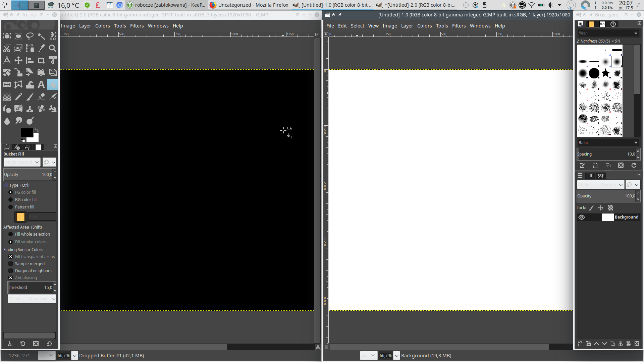Select BG color fill radio option
Viewport: 644px width, 362px height.
coord(11,200)
